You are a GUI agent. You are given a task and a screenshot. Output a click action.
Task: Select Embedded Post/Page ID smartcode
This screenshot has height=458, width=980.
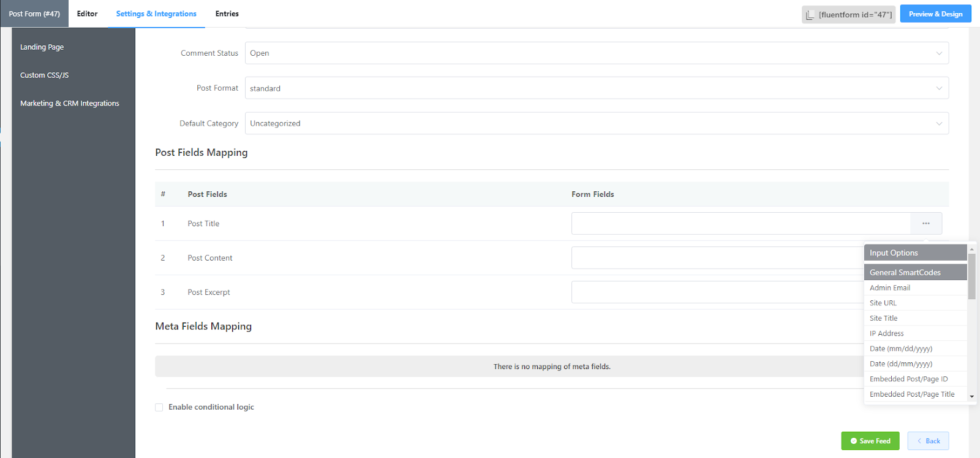click(916, 379)
